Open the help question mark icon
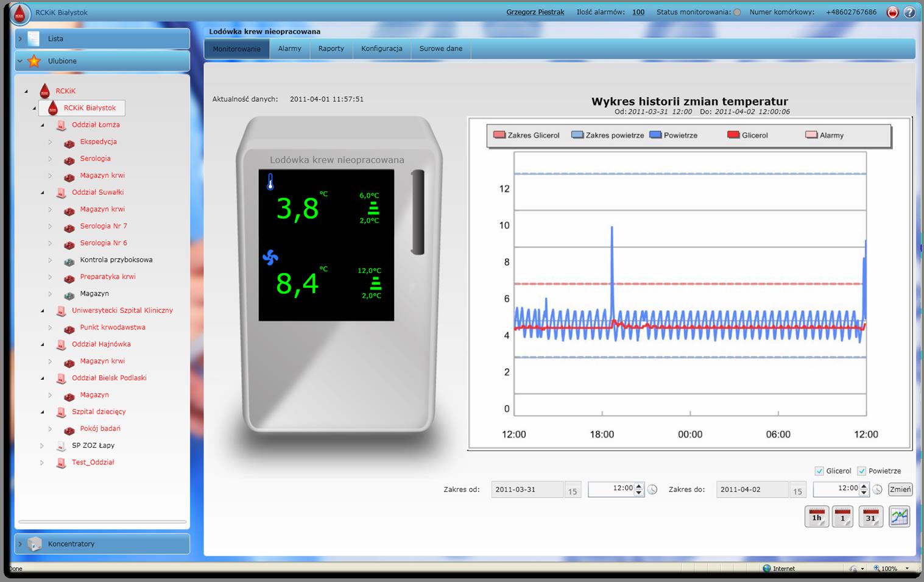The width and height of the screenshot is (924, 582). [909, 12]
